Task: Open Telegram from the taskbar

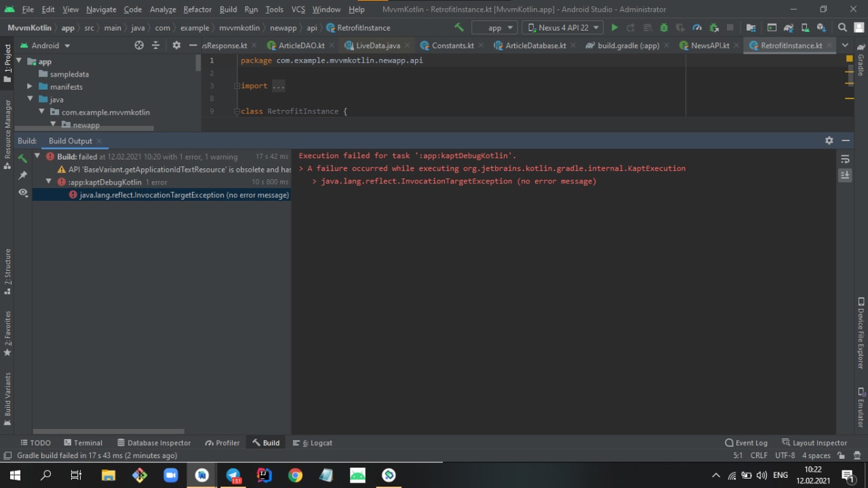Action: pos(233,475)
